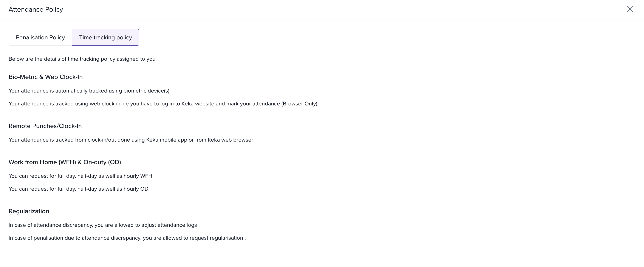Viewport: 644px width, 267px height.
Task: Click the Remote Punches/Clock-In heading
Action: (45, 126)
